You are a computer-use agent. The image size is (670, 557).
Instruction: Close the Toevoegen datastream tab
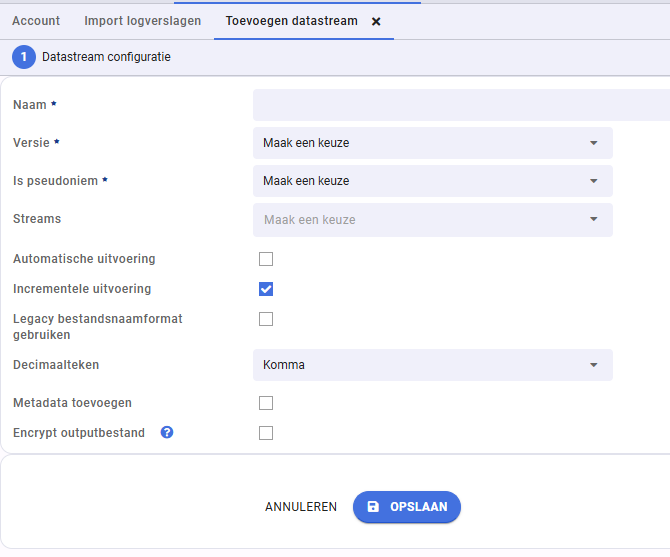376,21
